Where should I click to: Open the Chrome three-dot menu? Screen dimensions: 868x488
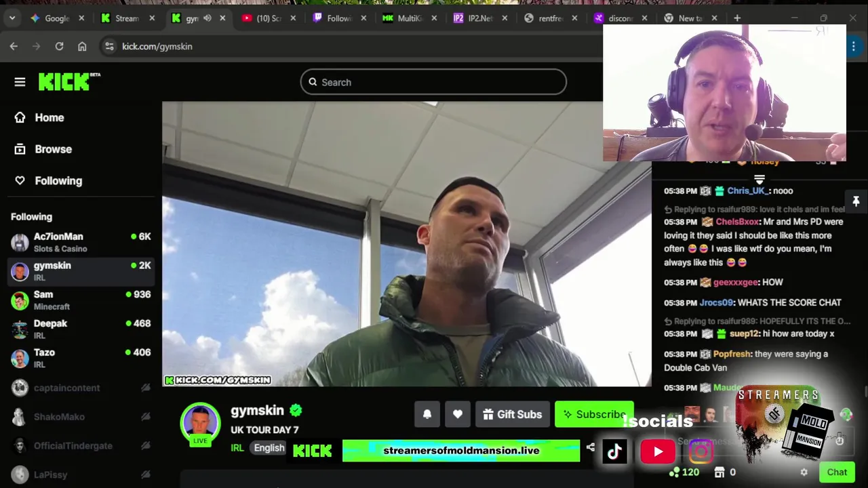pyautogui.click(x=854, y=46)
